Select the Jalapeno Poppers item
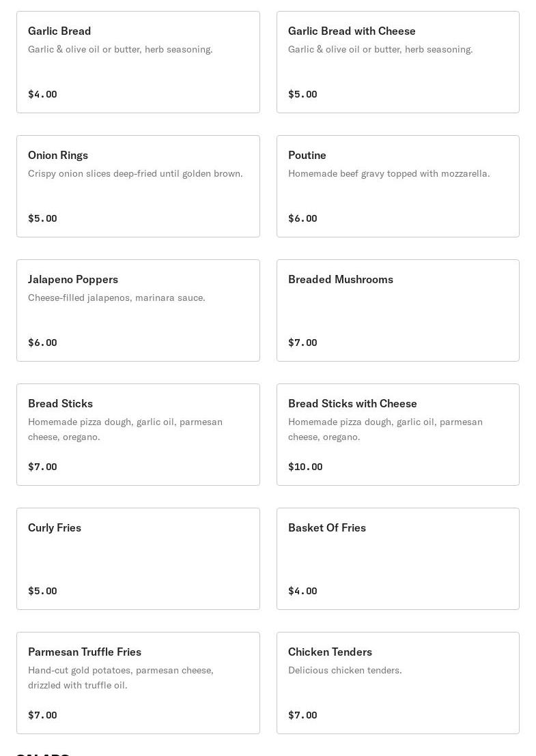The image size is (536, 756). [138, 310]
